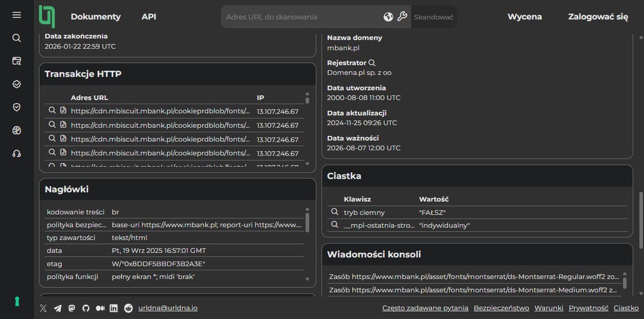Click the Skandować scan button
Screen dimensions: 644x319
[x=434, y=17]
